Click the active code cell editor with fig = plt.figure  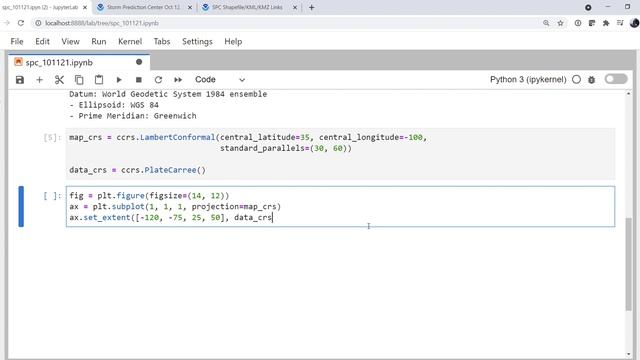[x=340, y=207]
